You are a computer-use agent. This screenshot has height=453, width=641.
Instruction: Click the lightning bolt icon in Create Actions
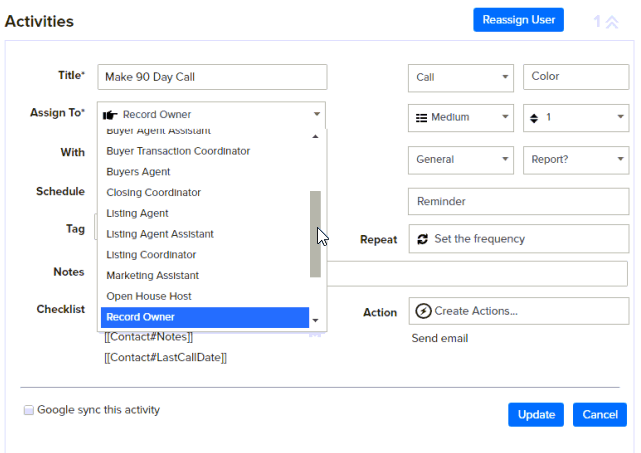pyautogui.click(x=423, y=311)
